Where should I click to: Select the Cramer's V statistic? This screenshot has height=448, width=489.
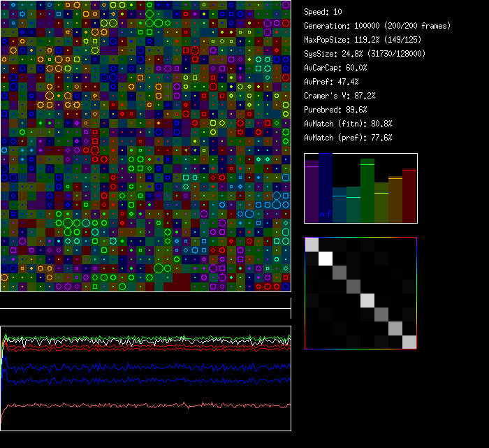click(340, 96)
